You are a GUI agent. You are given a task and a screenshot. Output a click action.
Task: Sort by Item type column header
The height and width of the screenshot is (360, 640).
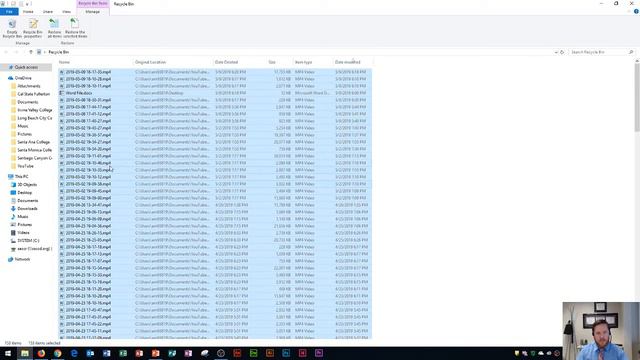coord(304,62)
